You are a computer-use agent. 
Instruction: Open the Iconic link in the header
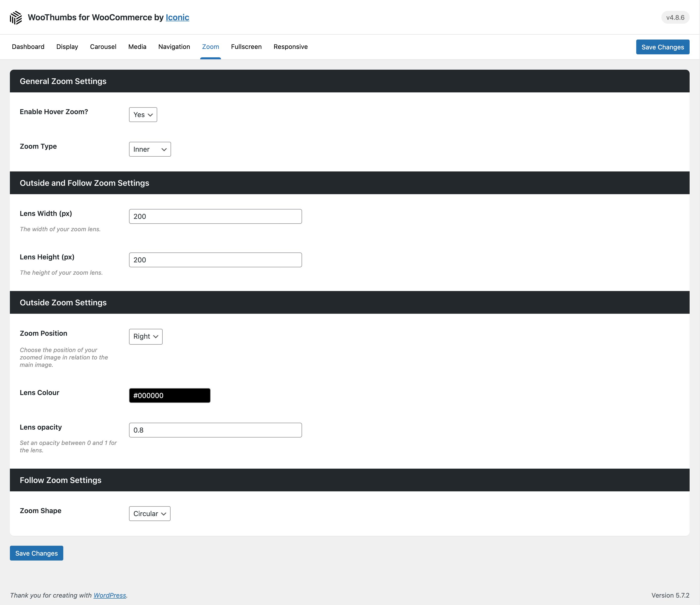pos(177,17)
